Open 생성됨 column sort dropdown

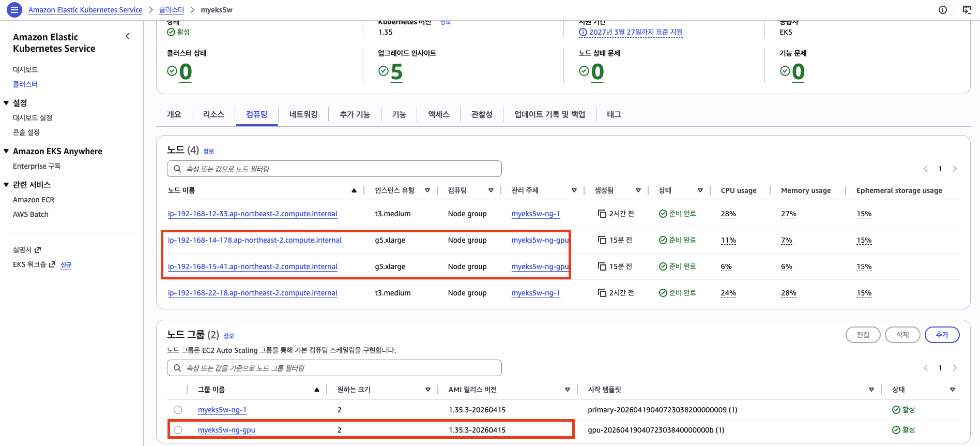click(x=638, y=190)
